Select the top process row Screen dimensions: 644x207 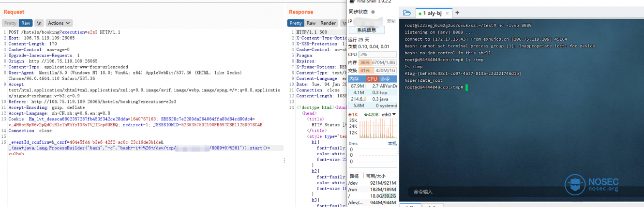(373, 92)
